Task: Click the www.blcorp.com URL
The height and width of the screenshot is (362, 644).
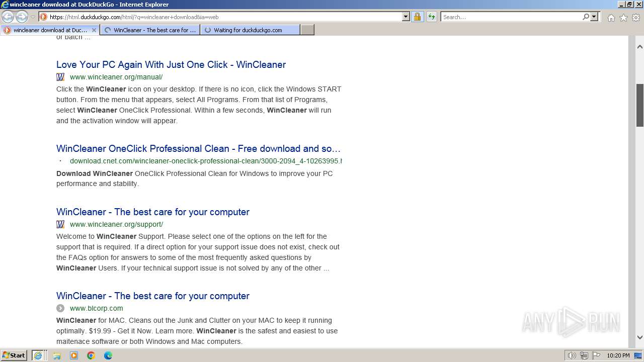Action: tap(97, 308)
